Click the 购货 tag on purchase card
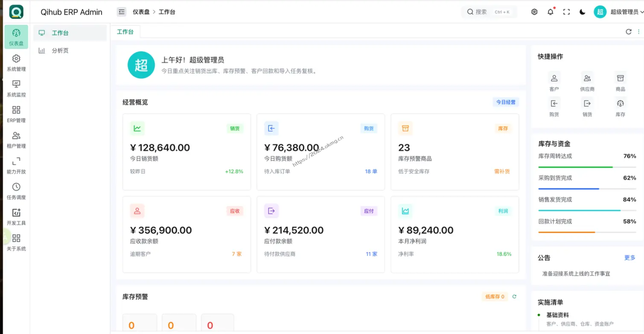Screen dimensions: 644x334 tap(369, 128)
